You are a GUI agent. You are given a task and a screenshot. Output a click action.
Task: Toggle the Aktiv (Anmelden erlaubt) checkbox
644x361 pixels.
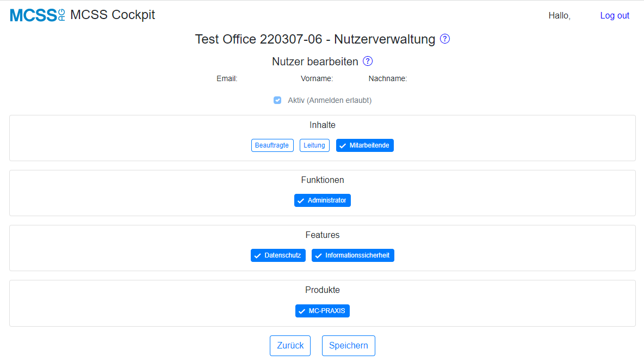[x=277, y=100]
